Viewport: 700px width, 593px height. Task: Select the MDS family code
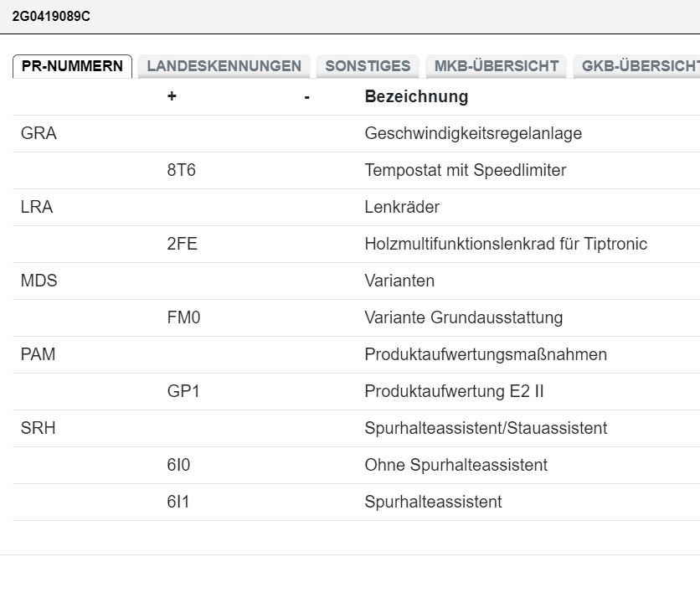point(39,281)
